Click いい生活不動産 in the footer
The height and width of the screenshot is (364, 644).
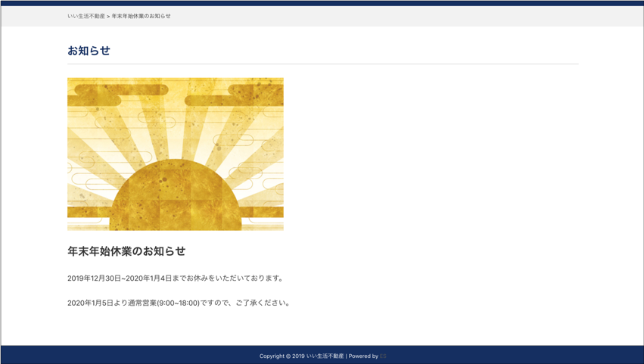click(325, 356)
